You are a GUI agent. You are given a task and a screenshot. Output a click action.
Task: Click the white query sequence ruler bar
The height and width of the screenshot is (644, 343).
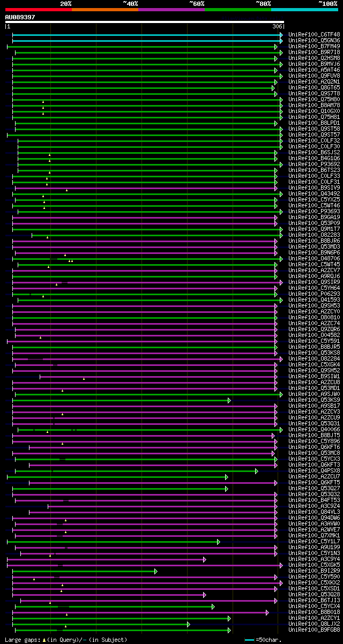click(144, 22)
